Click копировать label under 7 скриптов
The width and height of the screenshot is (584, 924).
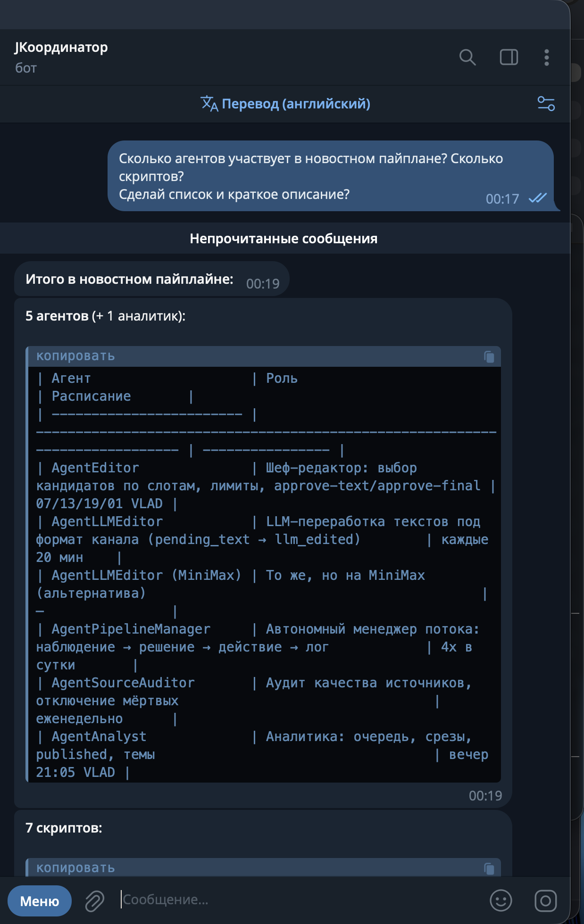(75, 868)
